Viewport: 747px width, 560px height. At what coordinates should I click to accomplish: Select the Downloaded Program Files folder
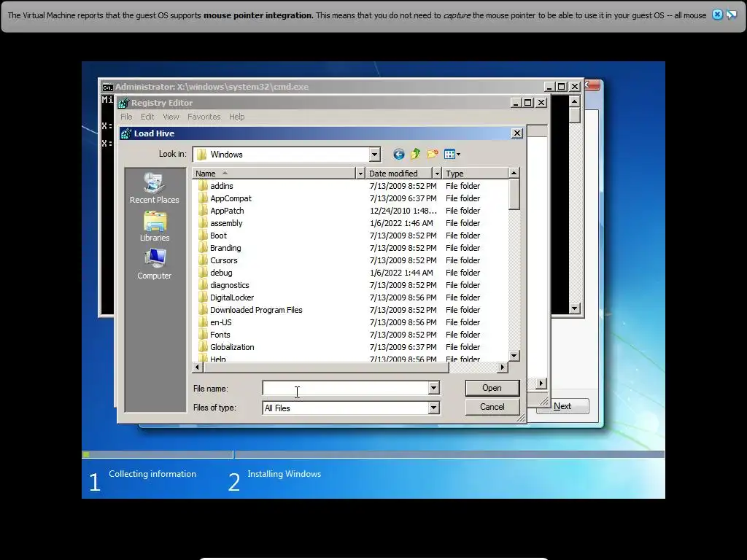[x=256, y=309]
